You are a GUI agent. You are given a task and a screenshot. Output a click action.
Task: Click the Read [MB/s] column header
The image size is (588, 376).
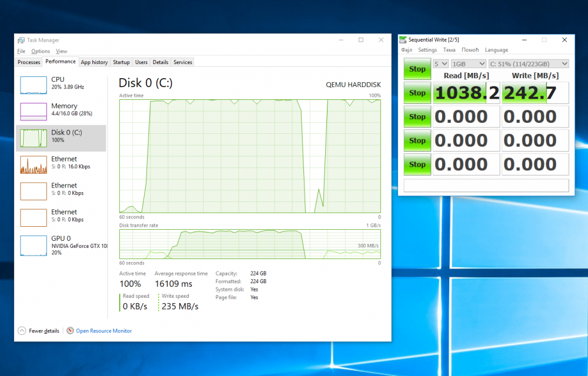click(466, 76)
